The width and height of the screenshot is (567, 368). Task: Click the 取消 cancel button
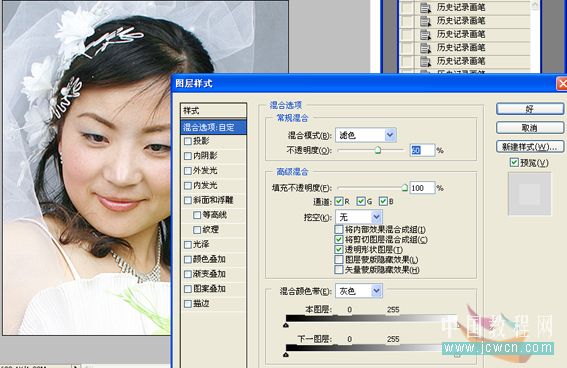tap(530, 128)
